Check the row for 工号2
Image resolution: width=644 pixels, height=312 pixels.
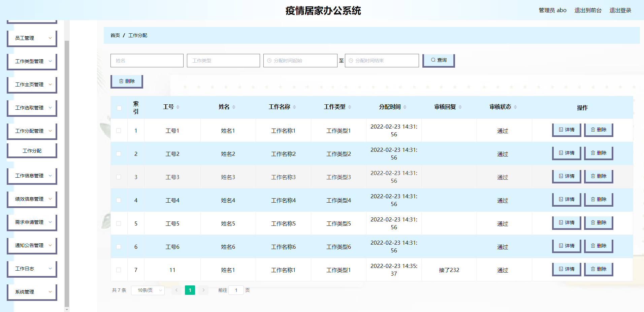click(x=119, y=154)
